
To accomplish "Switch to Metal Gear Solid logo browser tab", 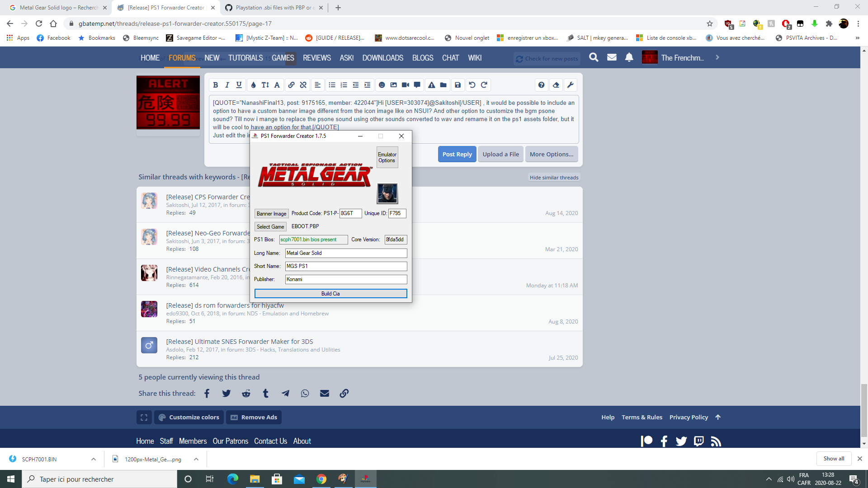I will pos(58,8).
